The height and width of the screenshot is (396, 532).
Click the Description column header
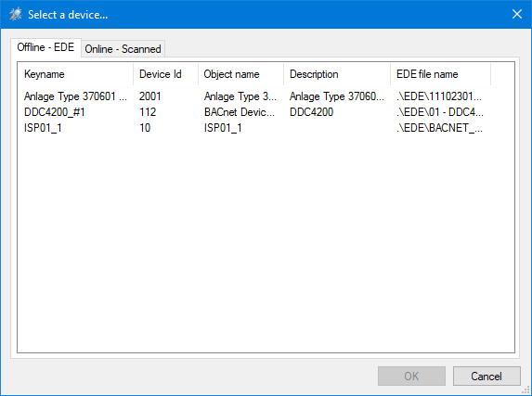(337, 74)
